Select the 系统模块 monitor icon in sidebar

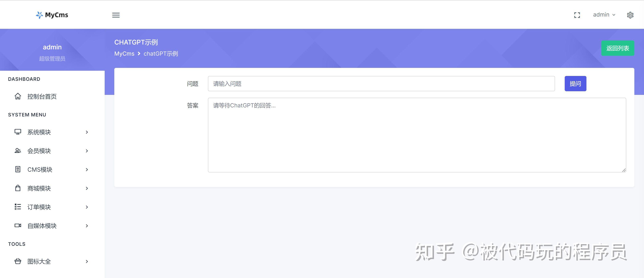click(18, 132)
